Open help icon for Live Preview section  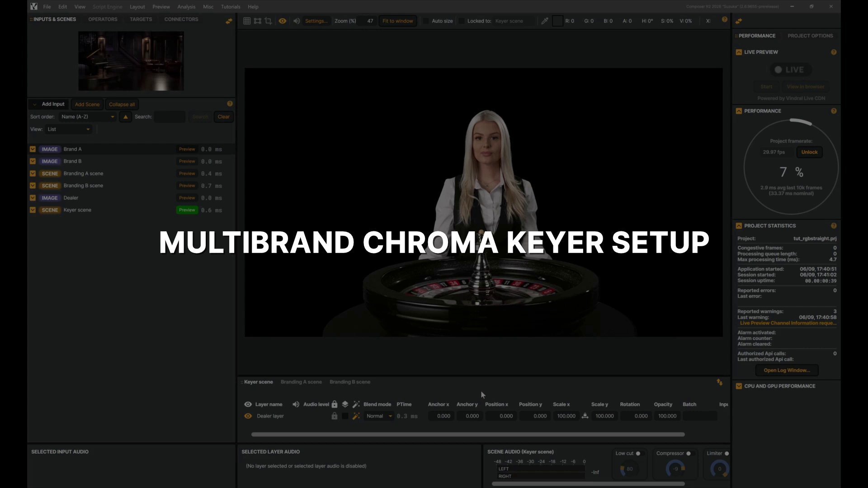pos(834,52)
